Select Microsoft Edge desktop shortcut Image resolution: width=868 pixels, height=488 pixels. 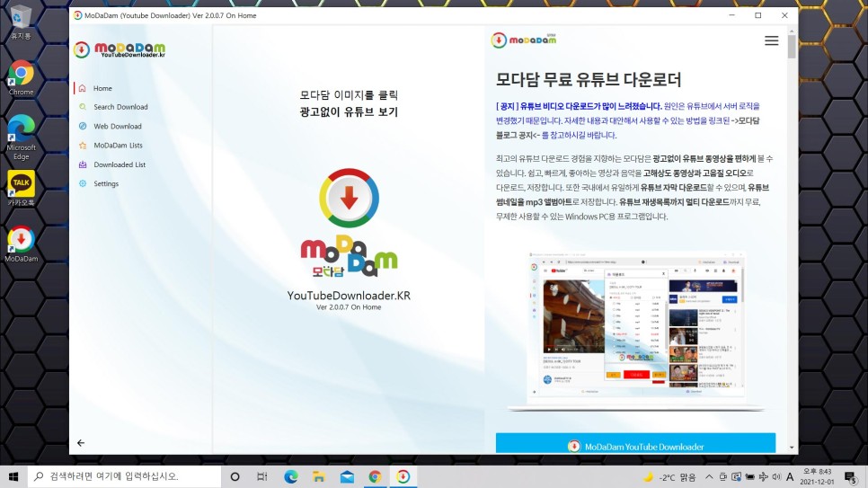[21, 138]
